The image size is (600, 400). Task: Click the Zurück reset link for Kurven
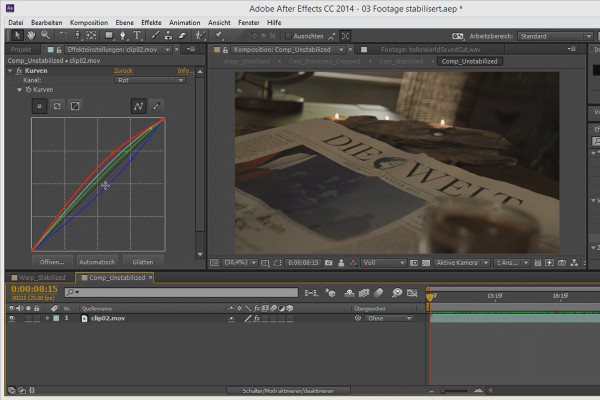click(123, 71)
